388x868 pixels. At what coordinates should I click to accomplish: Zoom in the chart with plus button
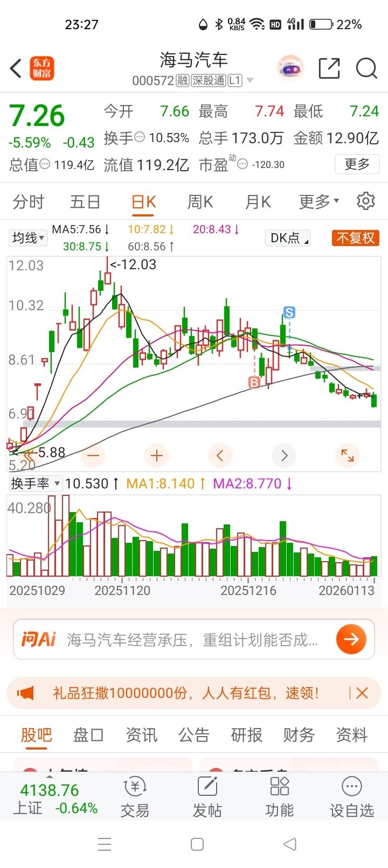pos(157,456)
